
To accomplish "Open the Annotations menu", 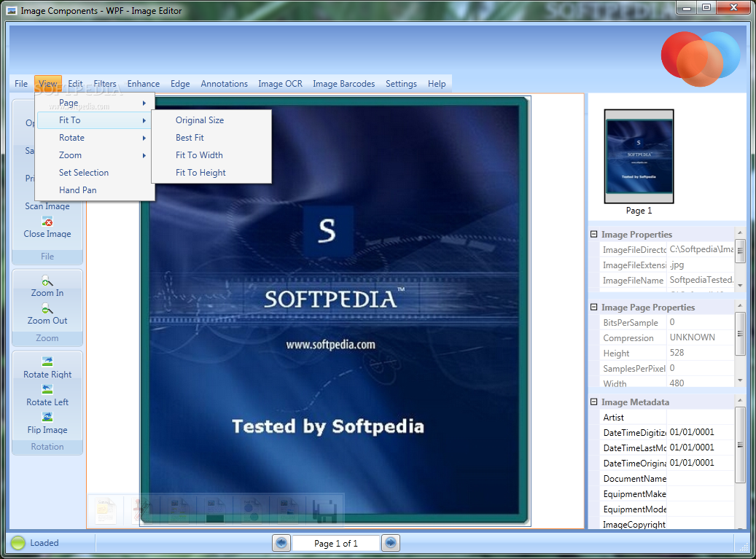I will [x=225, y=83].
